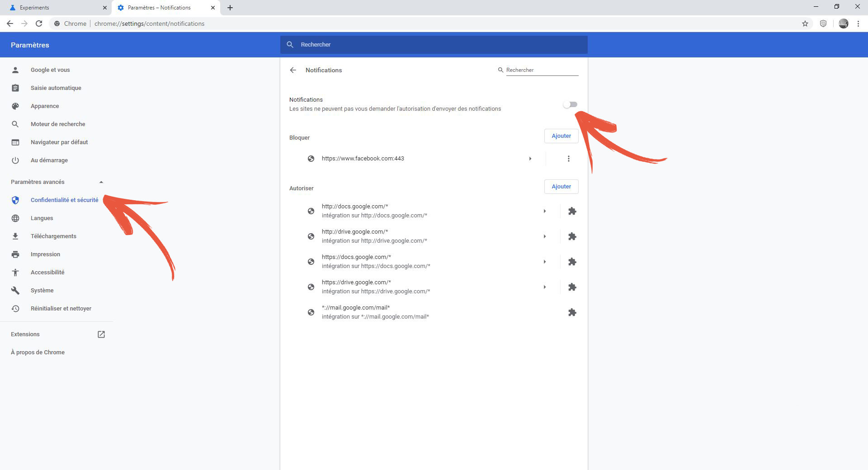Screen dimensions: 868x470
Task: Expand details for http://drive.google.com/*
Action: (x=545, y=236)
